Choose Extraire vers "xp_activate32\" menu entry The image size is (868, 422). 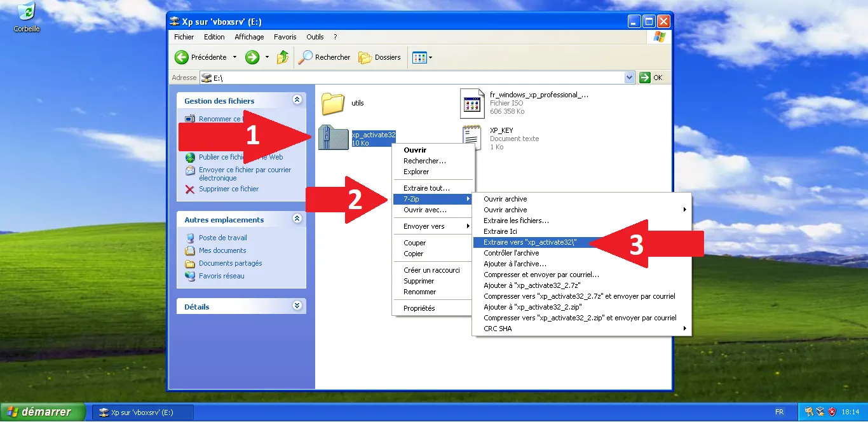point(529,242)
